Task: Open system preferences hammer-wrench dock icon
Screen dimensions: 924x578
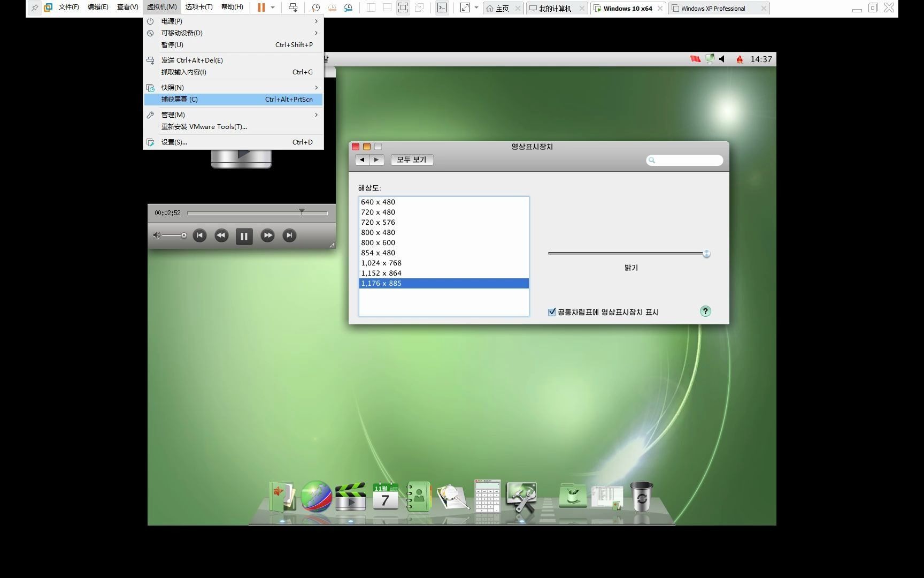Action: tap(521, 497)
